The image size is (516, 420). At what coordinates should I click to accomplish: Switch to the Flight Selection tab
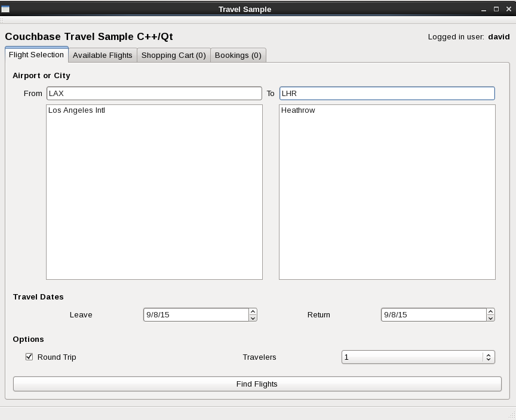36,54
